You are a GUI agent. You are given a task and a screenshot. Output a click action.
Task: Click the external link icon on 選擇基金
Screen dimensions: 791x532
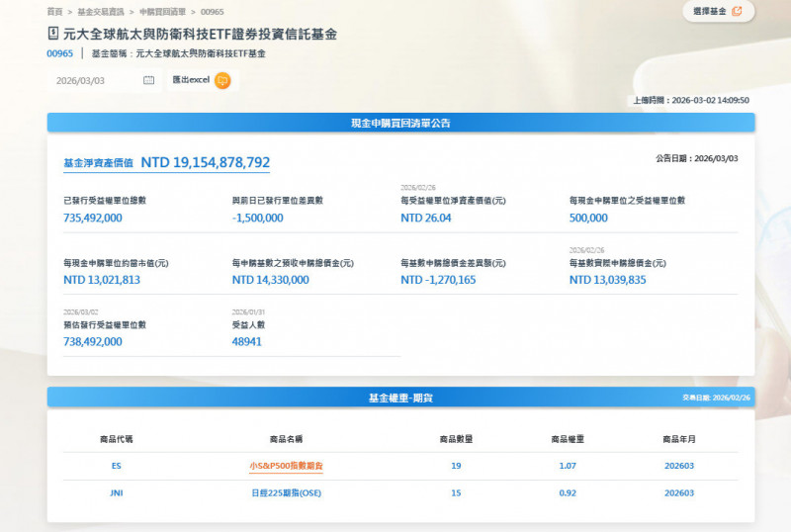737,11
